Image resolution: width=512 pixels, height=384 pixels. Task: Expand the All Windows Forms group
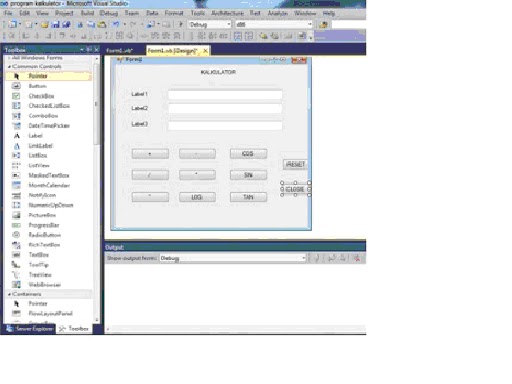tap(9, 58)
